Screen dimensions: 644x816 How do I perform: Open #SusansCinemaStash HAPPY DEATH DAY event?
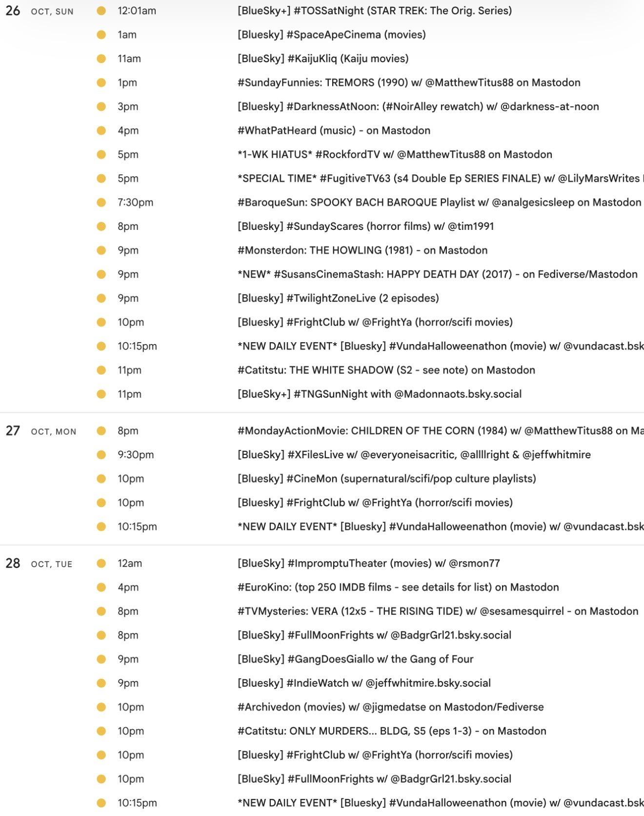coord(437,274)
